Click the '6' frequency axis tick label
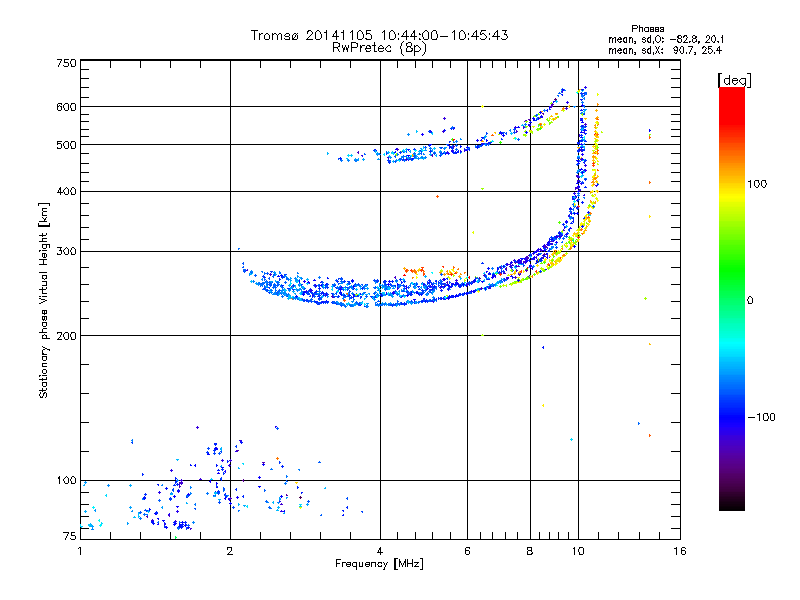 tap(467, 551)
